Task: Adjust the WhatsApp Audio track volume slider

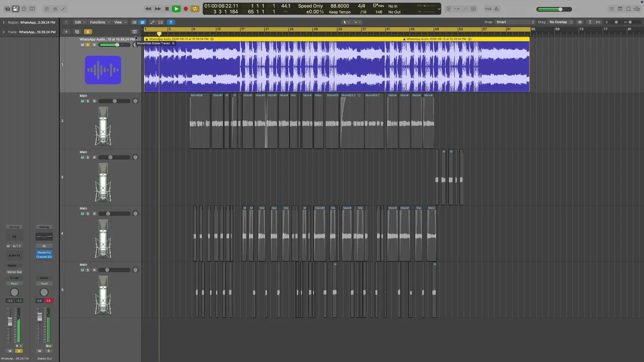Action: 115,45
